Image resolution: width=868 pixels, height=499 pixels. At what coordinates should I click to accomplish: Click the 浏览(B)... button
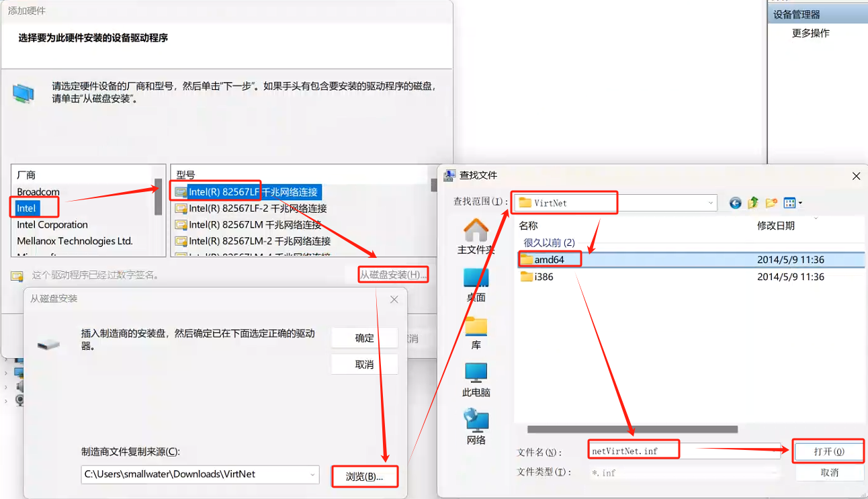coord(364,476)
